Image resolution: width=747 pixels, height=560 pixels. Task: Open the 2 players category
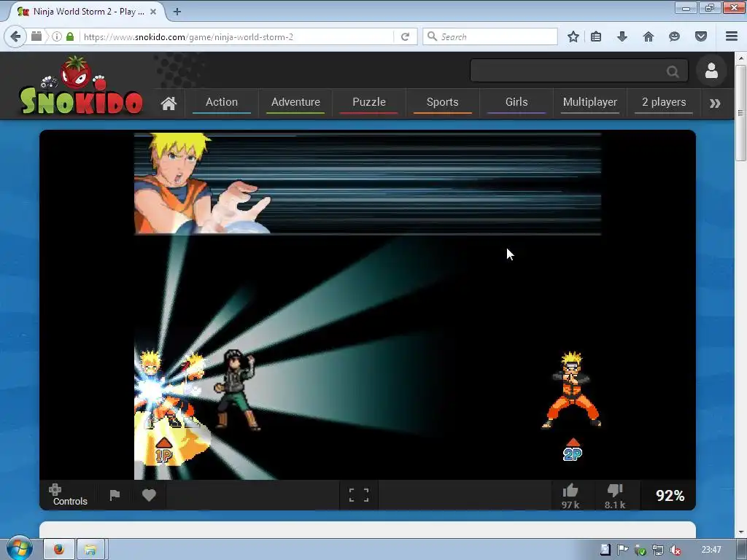[664, 102]
